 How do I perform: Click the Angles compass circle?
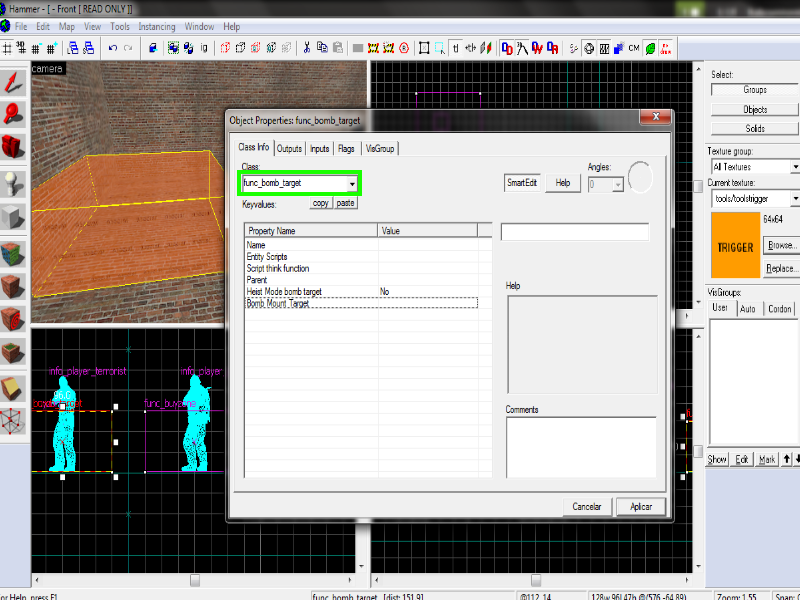click(641, 177)
